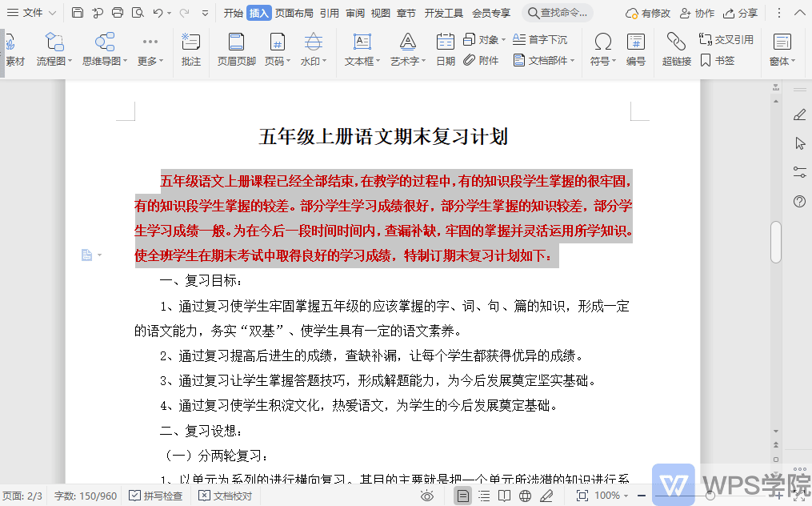Click the zoom out minus button
The width and height of the screenshot is (812, 506).
click(641, 496)
